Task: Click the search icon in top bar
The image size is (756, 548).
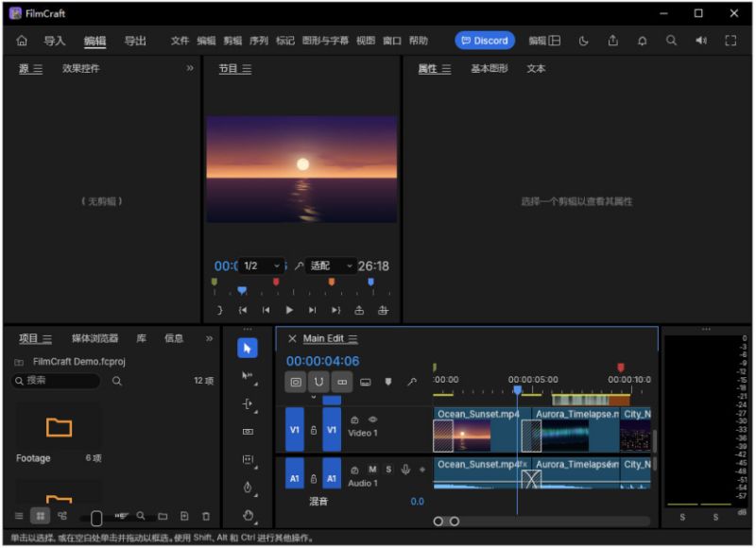Action: [x=671, y=41]
